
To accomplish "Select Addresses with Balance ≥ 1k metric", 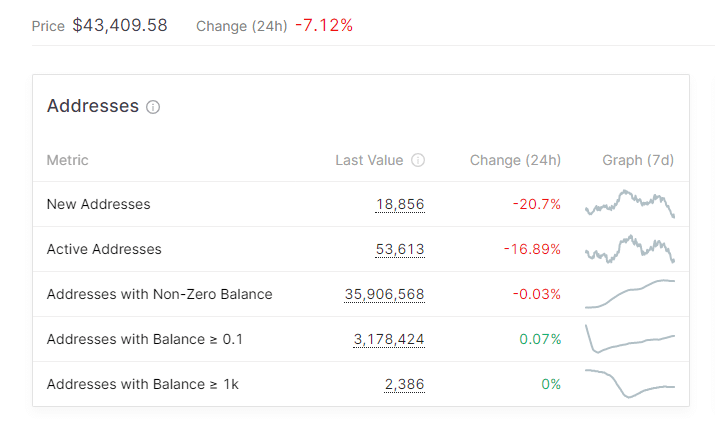I will pos(141,384).
